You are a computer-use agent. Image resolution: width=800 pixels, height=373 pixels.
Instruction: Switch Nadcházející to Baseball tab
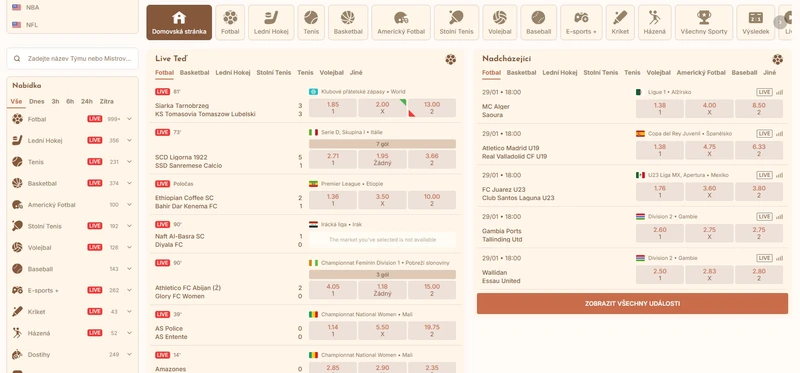click(744, 72)
